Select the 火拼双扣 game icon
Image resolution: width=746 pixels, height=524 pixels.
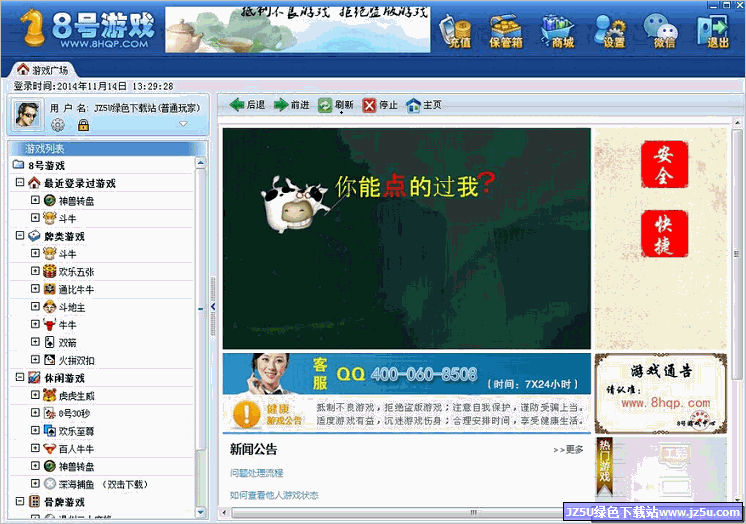[x=49, y=360]
